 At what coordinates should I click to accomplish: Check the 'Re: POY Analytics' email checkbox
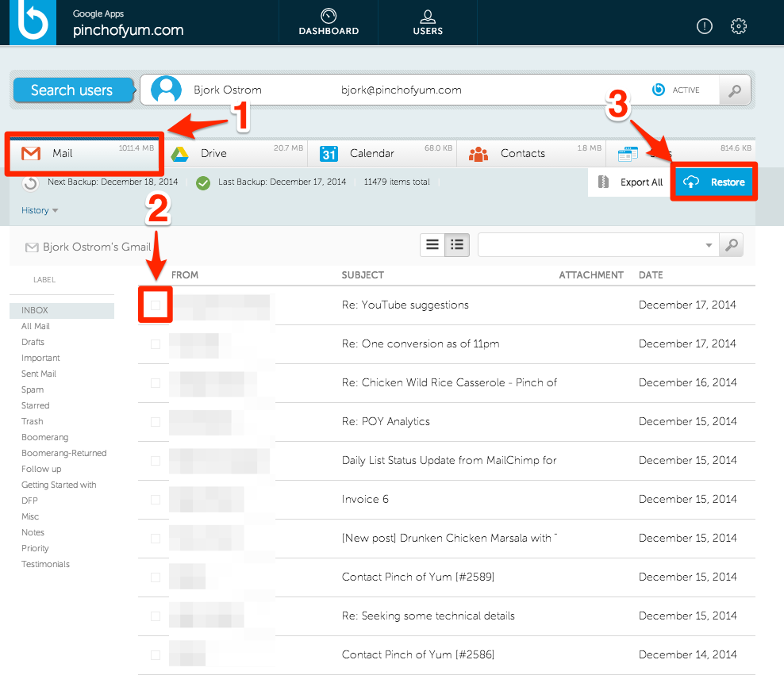[156, 422]
